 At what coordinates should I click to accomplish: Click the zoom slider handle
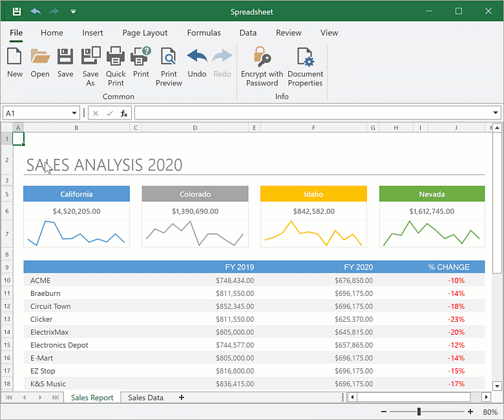pyautogui.click(x=419, y=412)
